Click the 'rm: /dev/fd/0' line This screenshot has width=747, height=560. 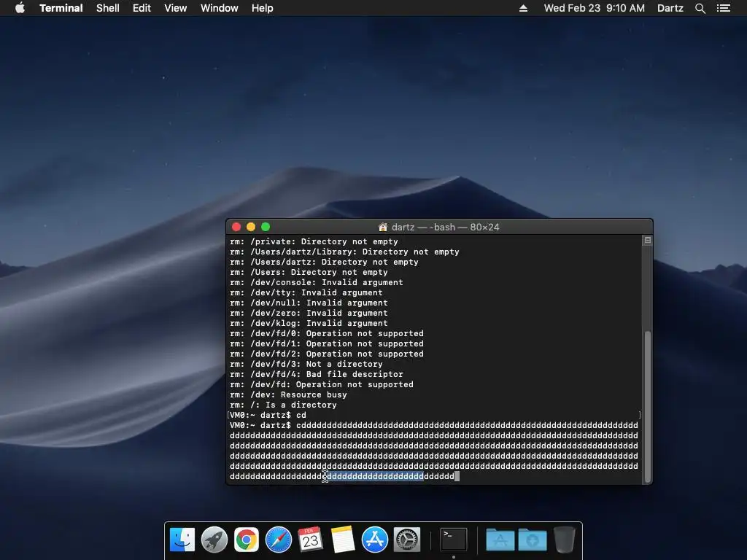(327, 333)
